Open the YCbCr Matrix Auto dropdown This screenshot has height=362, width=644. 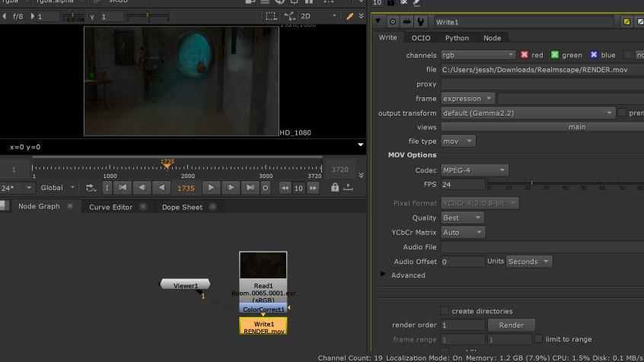[x=463, y=232]
